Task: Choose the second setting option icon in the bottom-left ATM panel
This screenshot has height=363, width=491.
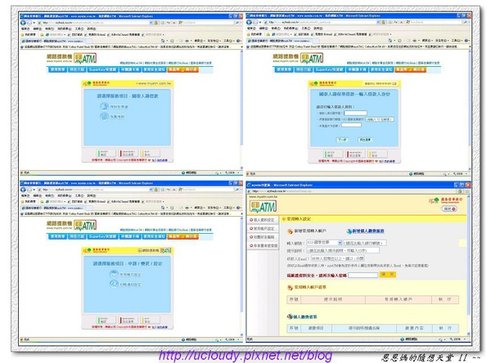Action: click(x=114, y=284)
